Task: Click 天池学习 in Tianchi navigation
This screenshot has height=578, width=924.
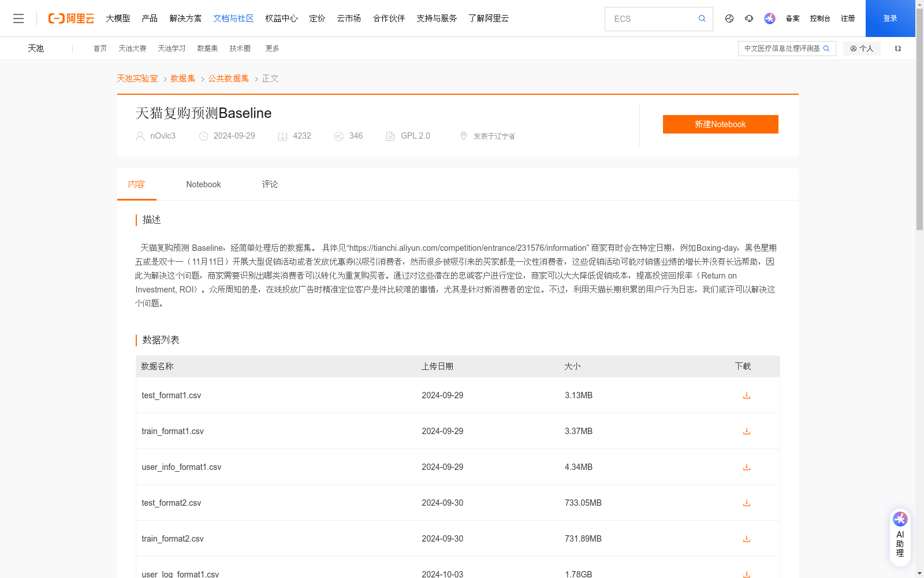Action: pos(172,49)
